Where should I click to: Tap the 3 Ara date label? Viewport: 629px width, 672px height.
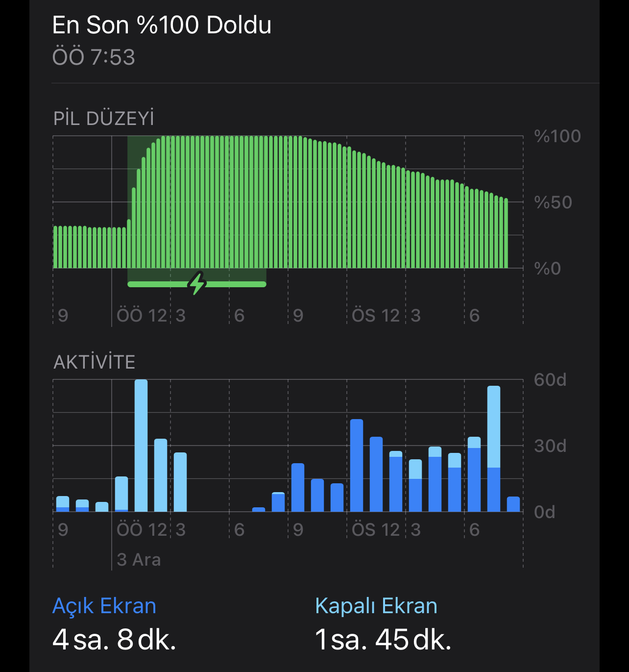click(139, 560)
